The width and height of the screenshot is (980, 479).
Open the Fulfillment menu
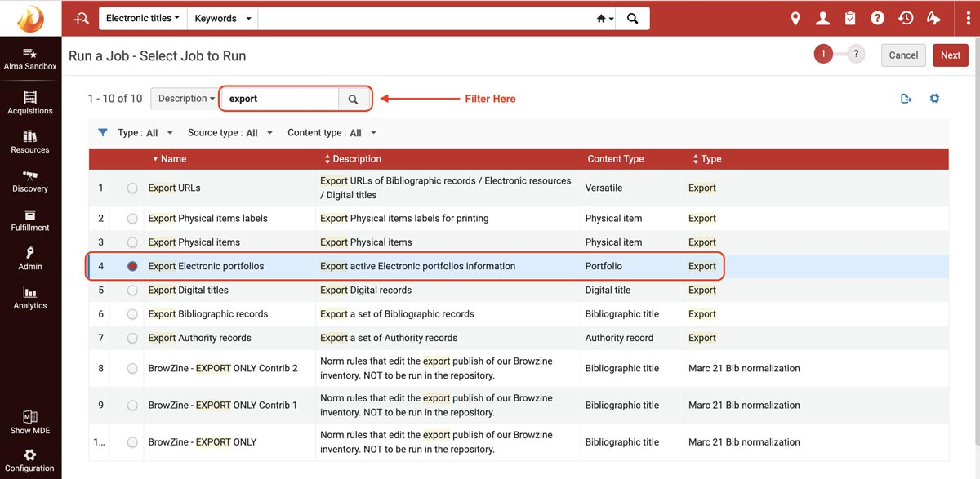coord(30,220)
